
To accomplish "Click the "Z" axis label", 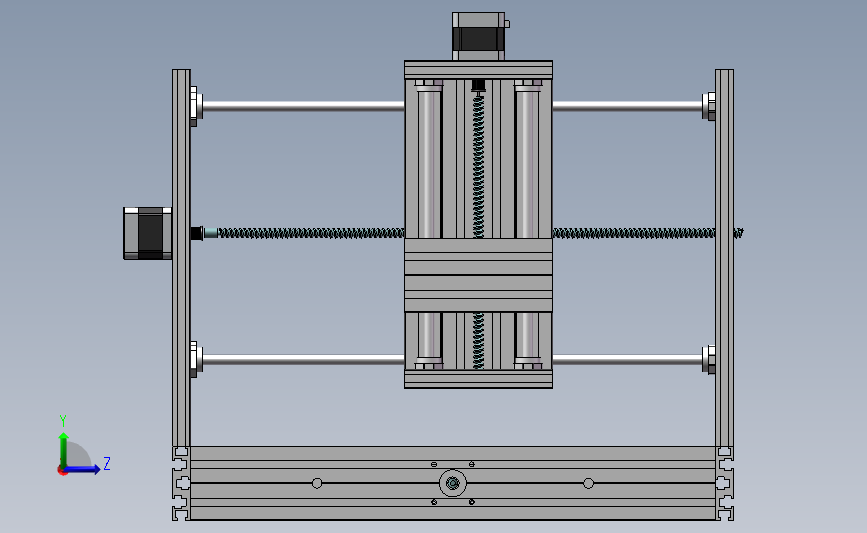I will [x=107, y=463].
